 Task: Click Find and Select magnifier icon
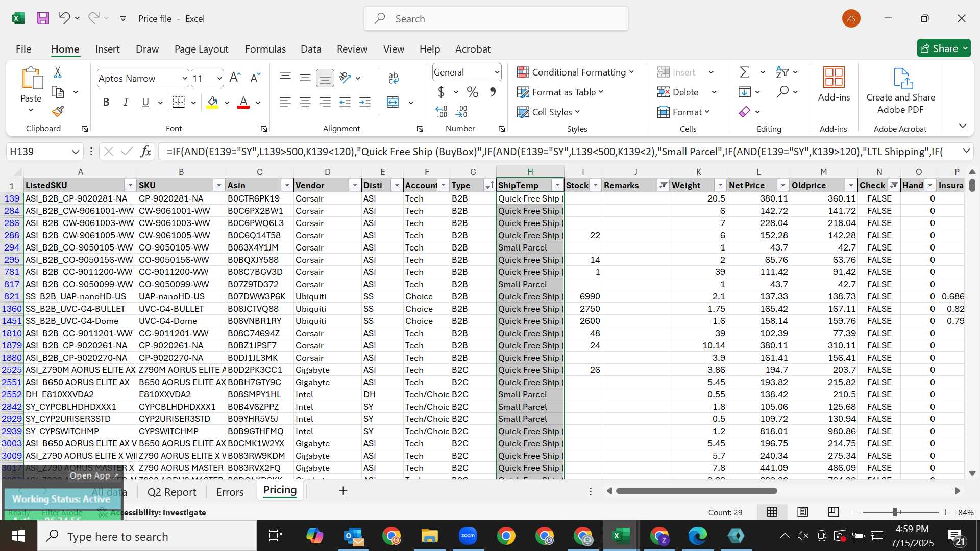click(782, 92)
